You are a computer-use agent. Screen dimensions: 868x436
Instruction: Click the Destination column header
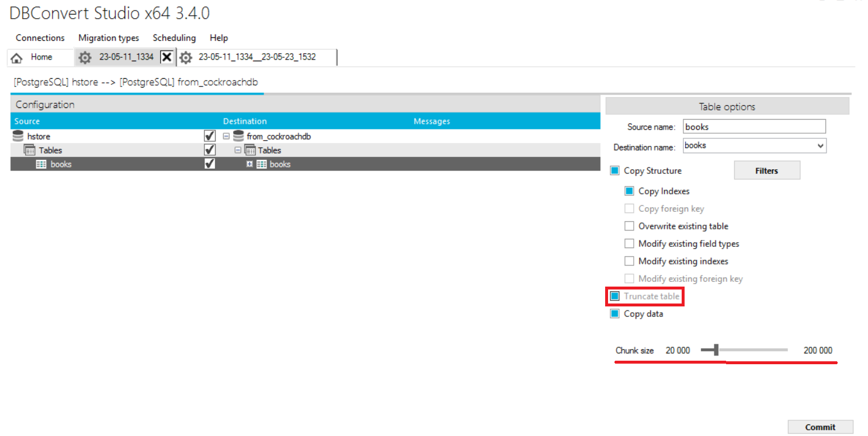point(245,121)
